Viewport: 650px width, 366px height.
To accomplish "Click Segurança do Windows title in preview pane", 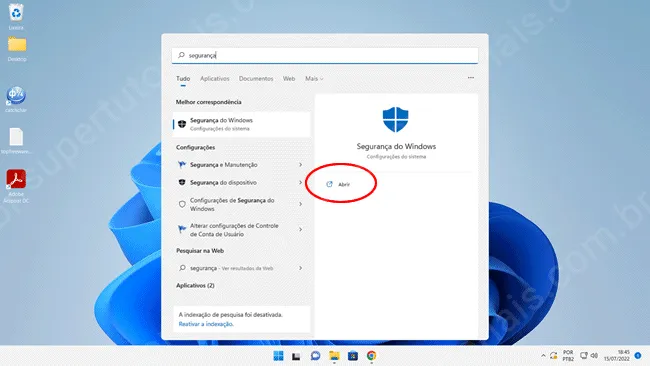I will tap(396, 146).
